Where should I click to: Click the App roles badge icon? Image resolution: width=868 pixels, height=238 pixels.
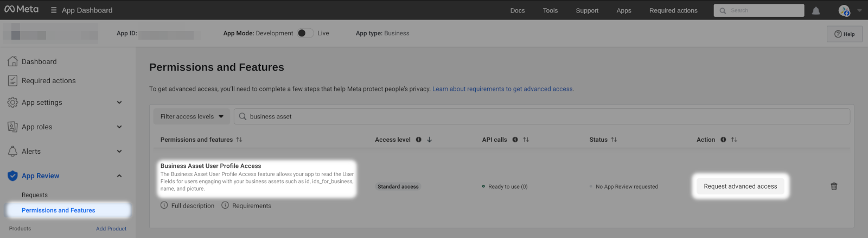(12, 127)
